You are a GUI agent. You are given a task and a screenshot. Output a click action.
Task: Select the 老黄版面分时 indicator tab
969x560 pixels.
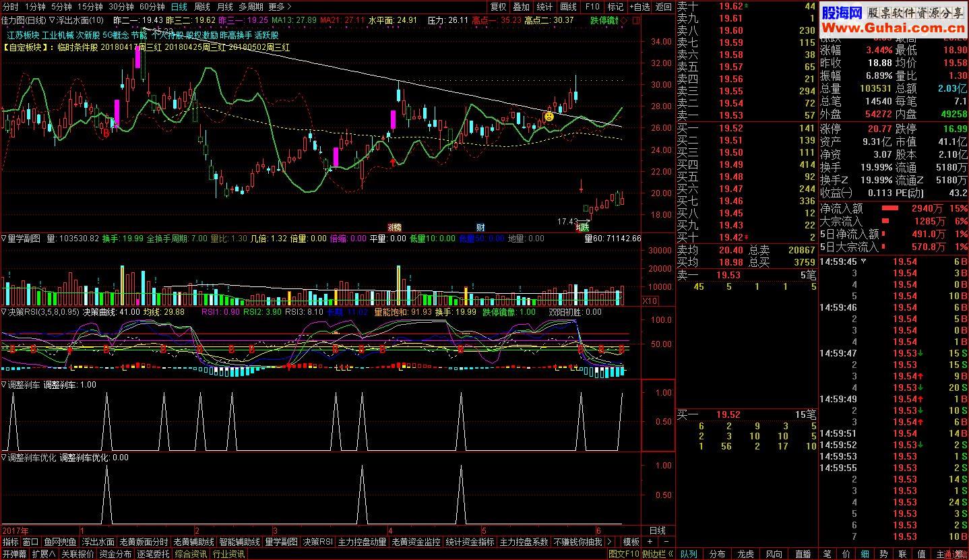pyautogui.click(x=144, y=542)
